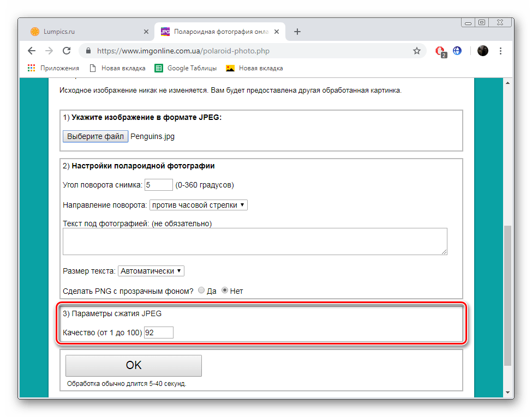Click the big OK button
532x417 pixels.
pyautogui.click(x=134, y=365)
